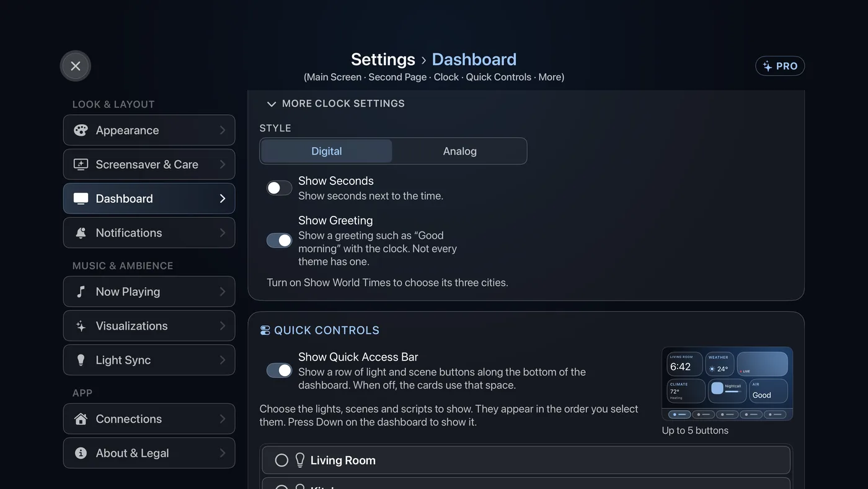868x489 pixels.
Task: Collapse the More Clock Settings chevron
Action: (x=271, y=104)
